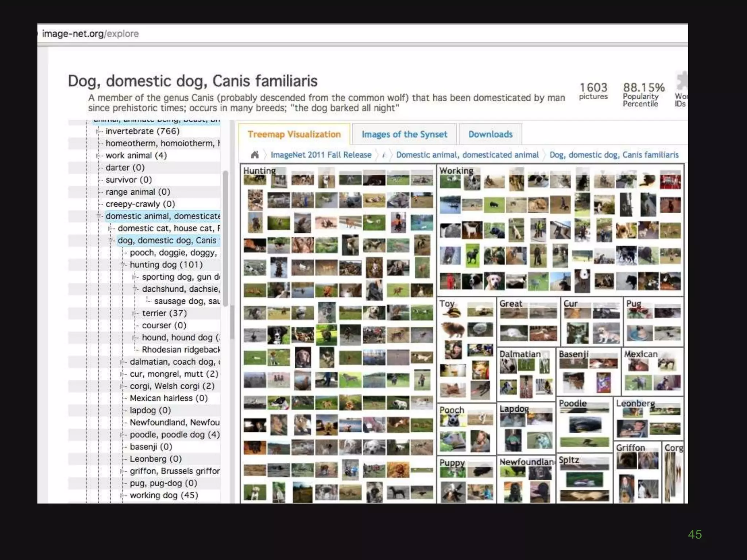The width and height of the screenshot is (747, 560).
Task: Select Newfoundland tree item
Action: pos(175,423)
